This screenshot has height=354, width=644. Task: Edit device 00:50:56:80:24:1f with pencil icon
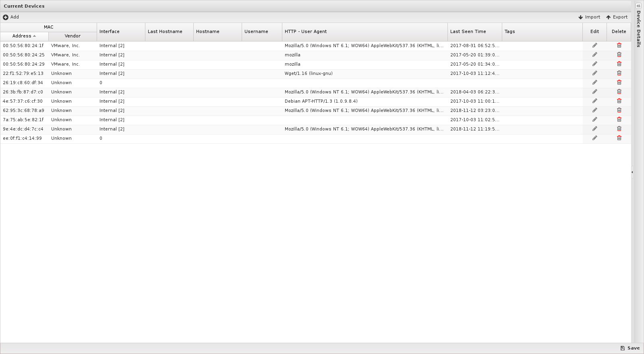[x=594, y=46]
